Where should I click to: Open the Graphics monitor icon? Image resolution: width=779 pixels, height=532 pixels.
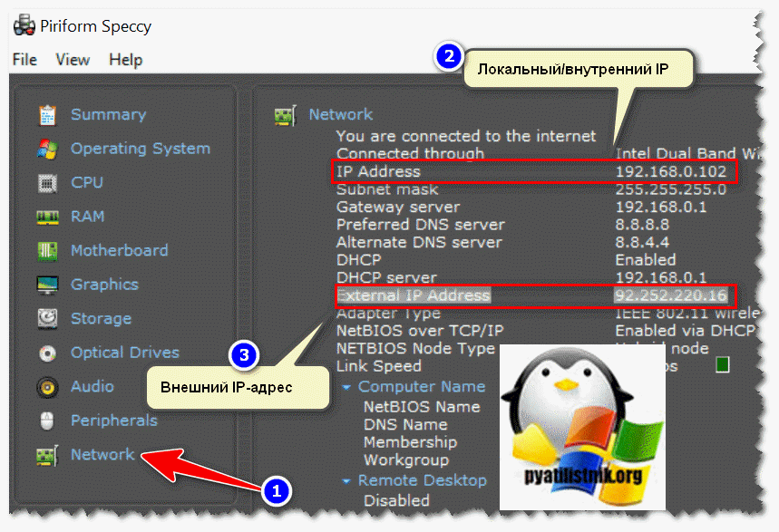pyautogui.click(x=47, y=285)
